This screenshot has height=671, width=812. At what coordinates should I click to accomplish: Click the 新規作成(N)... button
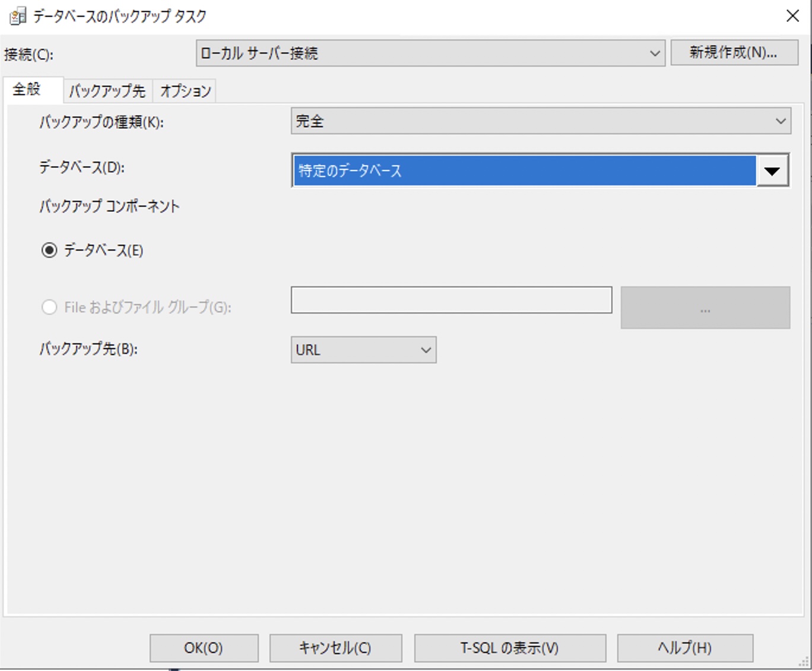click(x=734, y=52)
